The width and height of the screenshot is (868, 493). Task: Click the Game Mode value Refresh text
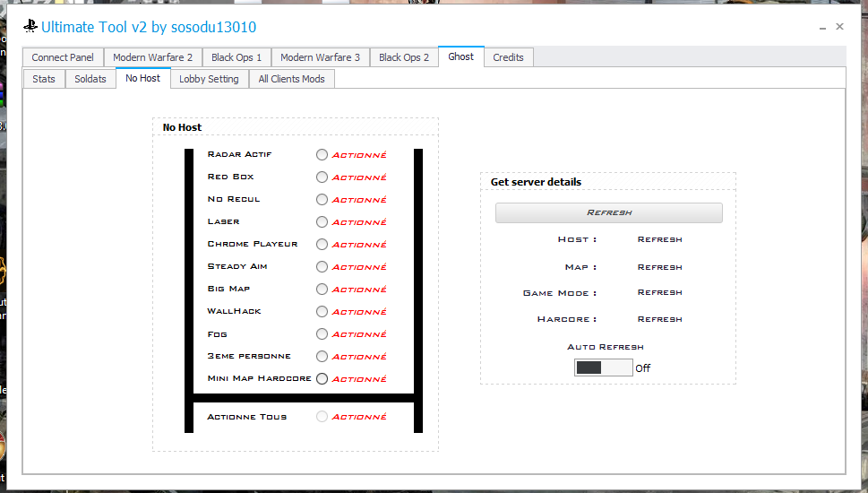point(660,292)
